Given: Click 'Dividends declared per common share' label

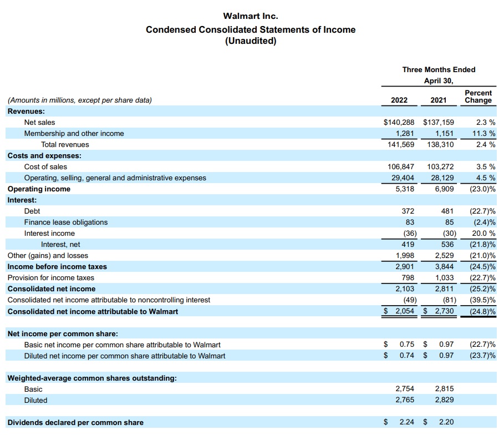Looking at the screenshot, I should tap(75, 423).
